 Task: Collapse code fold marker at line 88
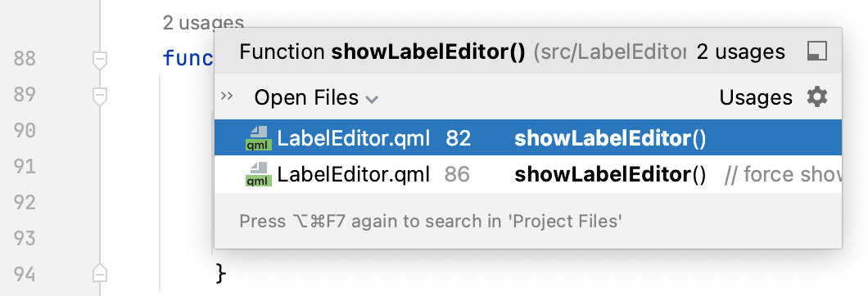(100, 60)
